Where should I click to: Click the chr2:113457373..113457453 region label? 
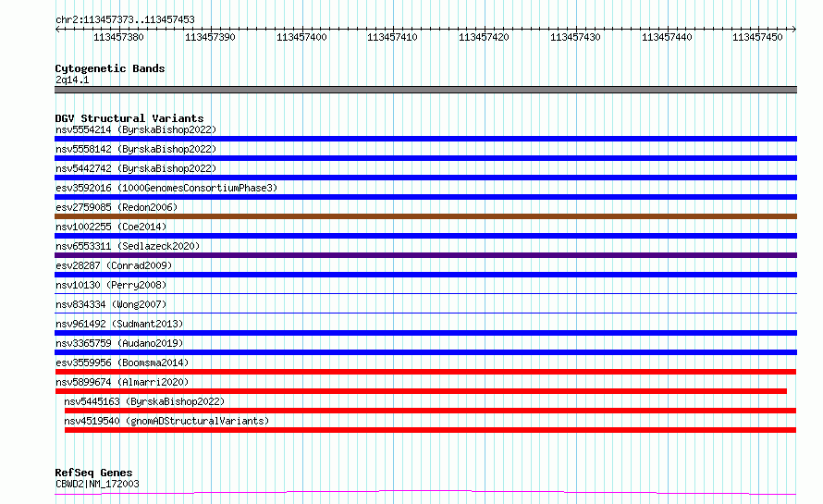pyautogui.click(x=125, y=19)
